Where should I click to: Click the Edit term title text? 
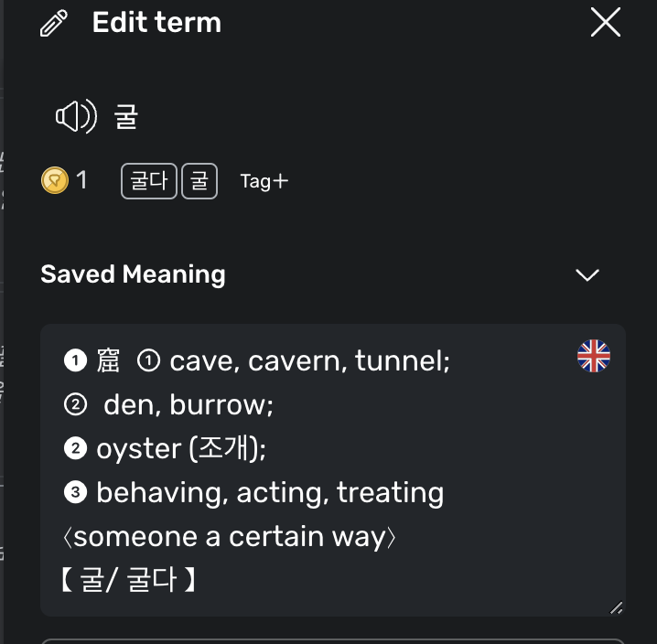[156, 22]
